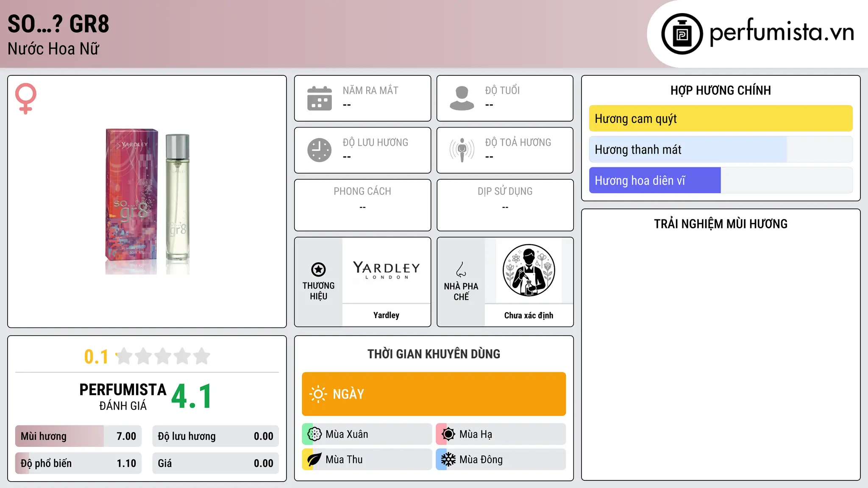The image size is (868, 488).
Task: Click the pink female gender symbol
Action: [x=26, y=98]
